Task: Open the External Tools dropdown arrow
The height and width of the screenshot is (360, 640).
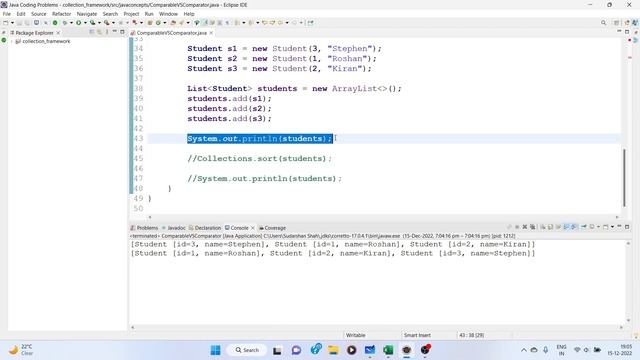Action: point(113,23)
